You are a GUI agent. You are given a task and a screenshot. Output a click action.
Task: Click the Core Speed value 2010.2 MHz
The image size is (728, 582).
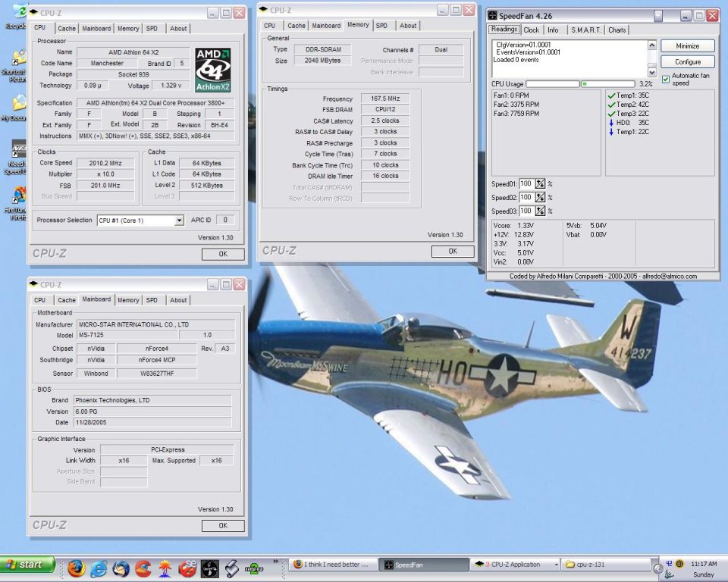pyautogui.click(x=105, y=164)
